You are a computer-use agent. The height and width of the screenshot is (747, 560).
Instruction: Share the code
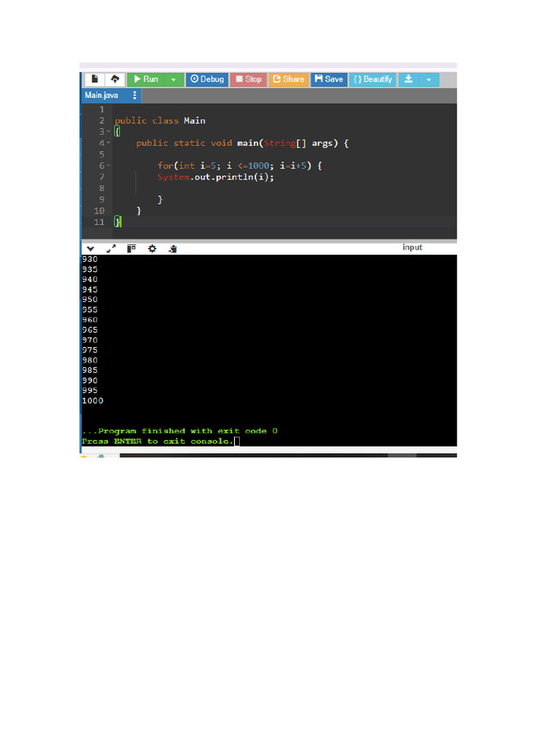(x=289, y=79)
